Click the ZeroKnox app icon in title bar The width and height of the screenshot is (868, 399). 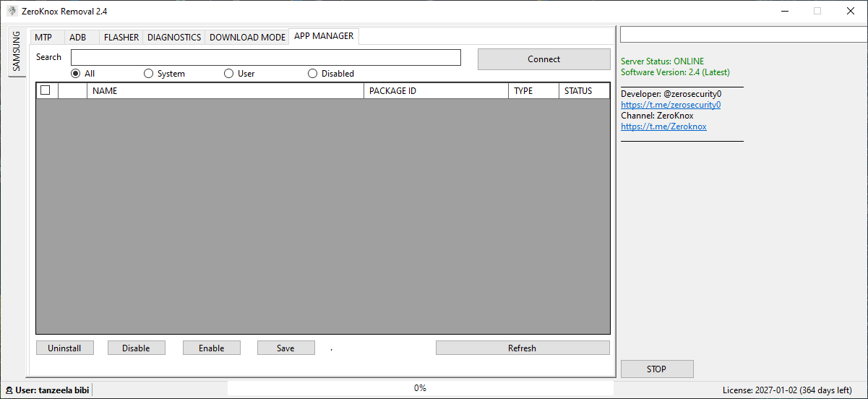click(x=12, y=11)
